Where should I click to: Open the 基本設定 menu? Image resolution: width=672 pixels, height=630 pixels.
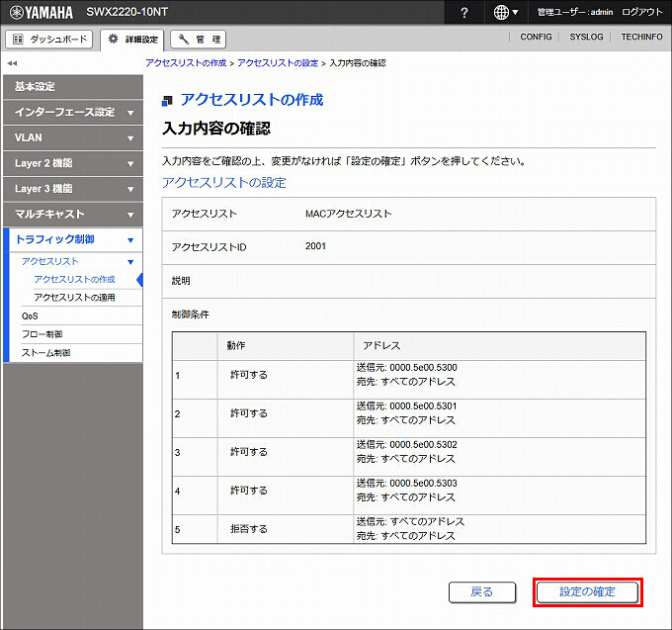[x=73, y=87]
